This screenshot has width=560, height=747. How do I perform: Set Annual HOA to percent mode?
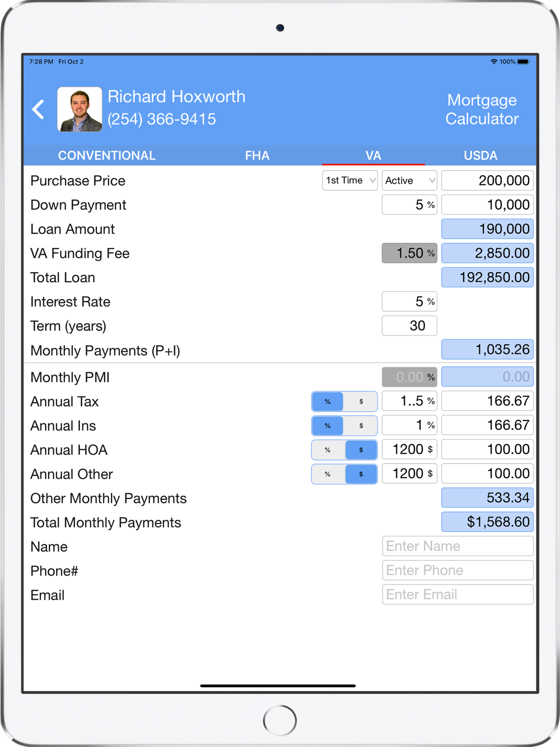click(x=328, y=450)
